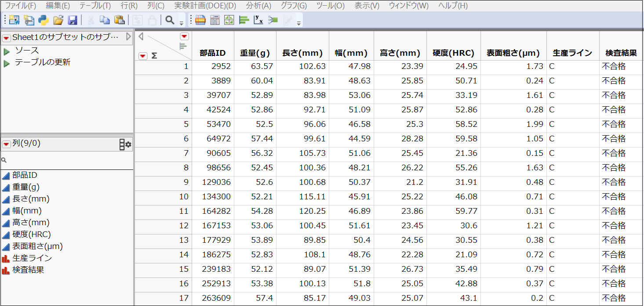Select row number 5 in the table

point(163,124)
